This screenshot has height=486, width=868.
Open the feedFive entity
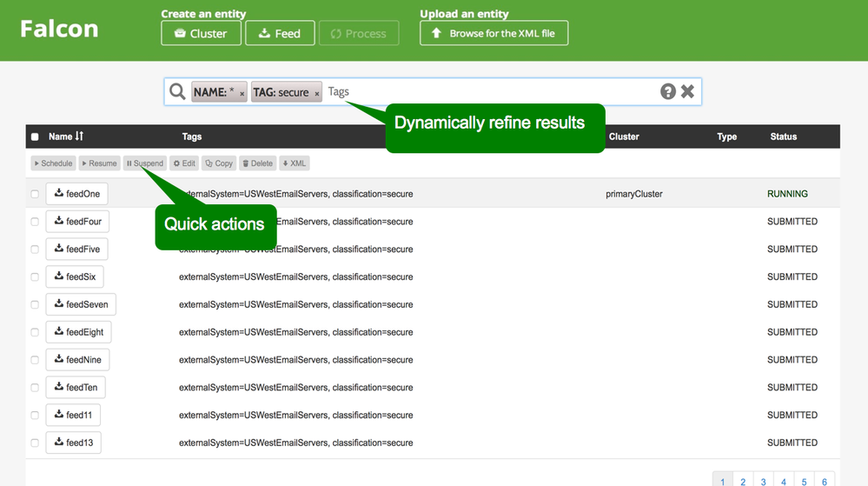[77, 250]
